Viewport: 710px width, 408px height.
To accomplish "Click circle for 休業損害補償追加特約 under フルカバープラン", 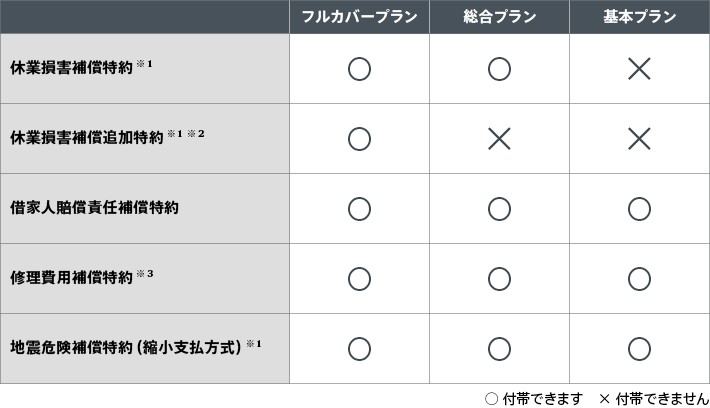I will (359, 139).
